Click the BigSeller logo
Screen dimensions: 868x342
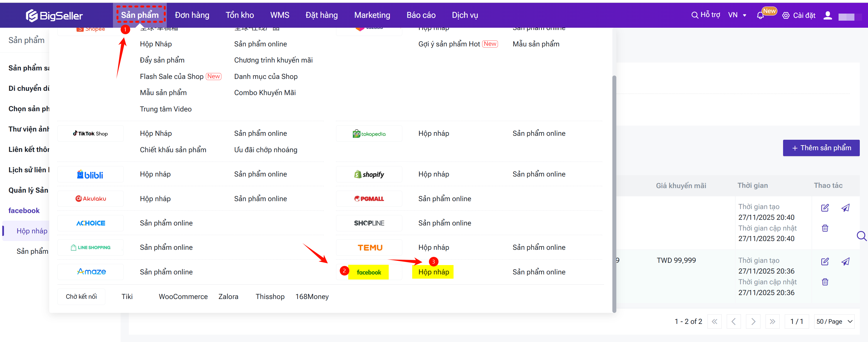(54, 16)
